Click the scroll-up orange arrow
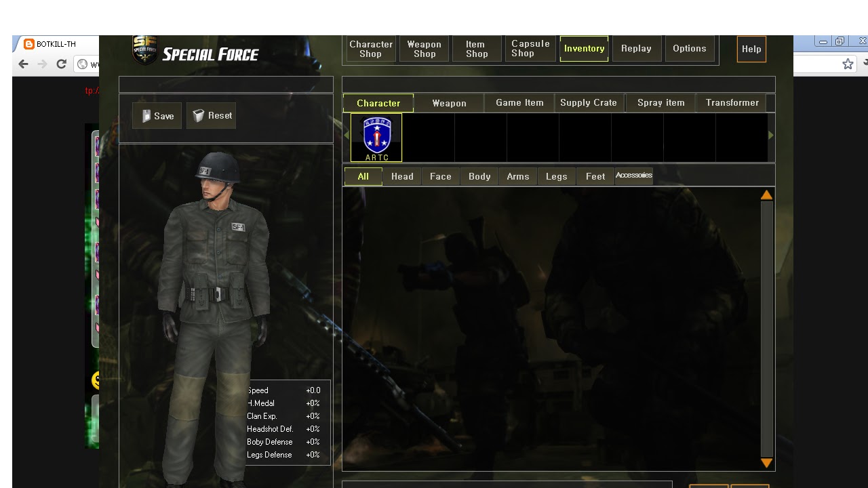The height and width of the screenshot is (488, 868). click(766, 195)
